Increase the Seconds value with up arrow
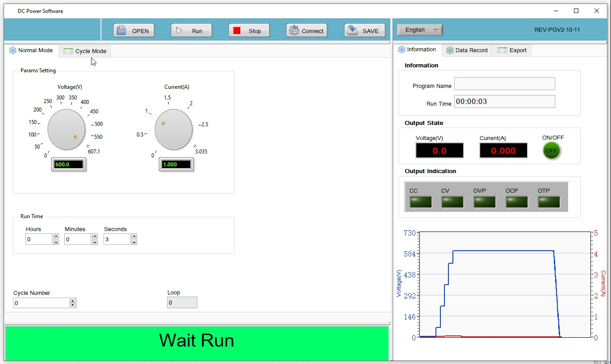This screenshot has height=364, width=611. [134, 236]
